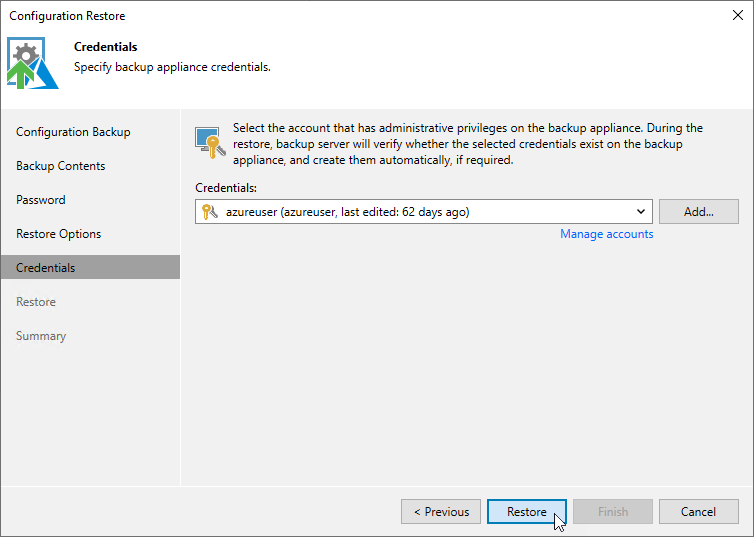Open the Configuration Backup step
Screen dimensions: 754x537
point(73,132)
